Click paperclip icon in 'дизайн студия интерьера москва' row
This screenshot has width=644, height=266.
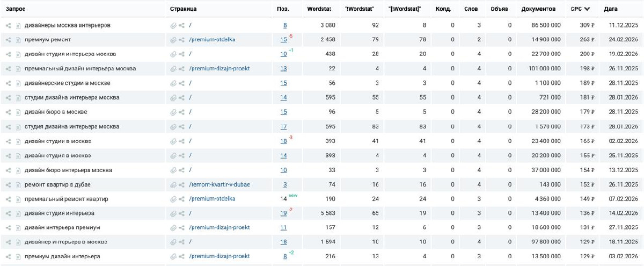tap(173, 54)
